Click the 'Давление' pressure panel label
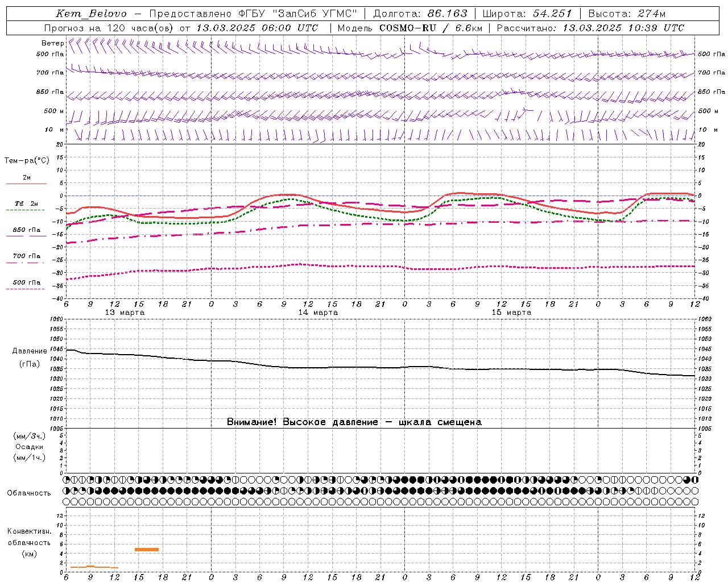 click(30, 351)
